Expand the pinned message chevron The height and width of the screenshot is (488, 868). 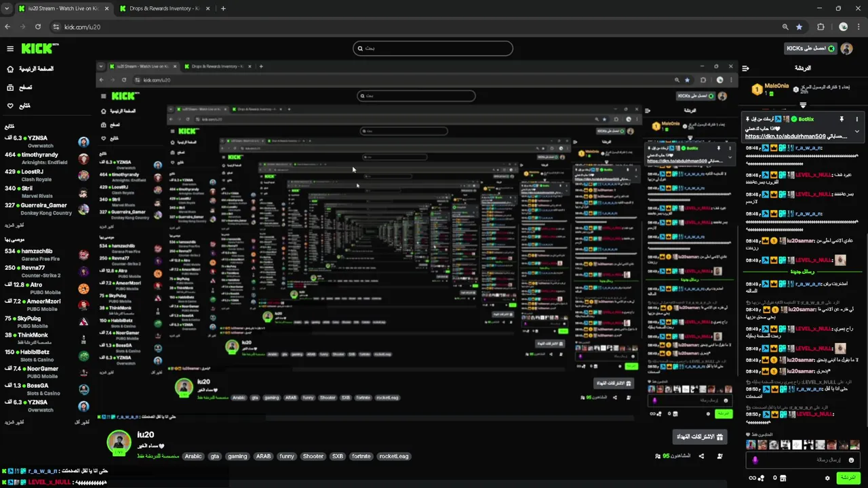tap(856, 131)
